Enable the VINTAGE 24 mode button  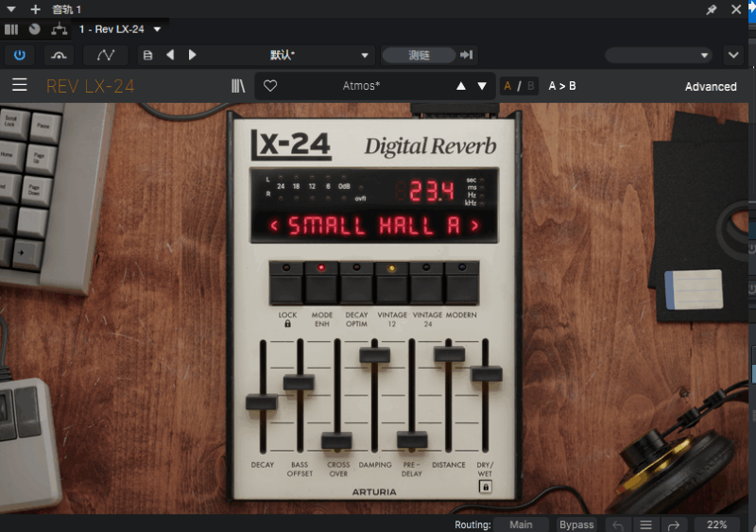[427, 283]
